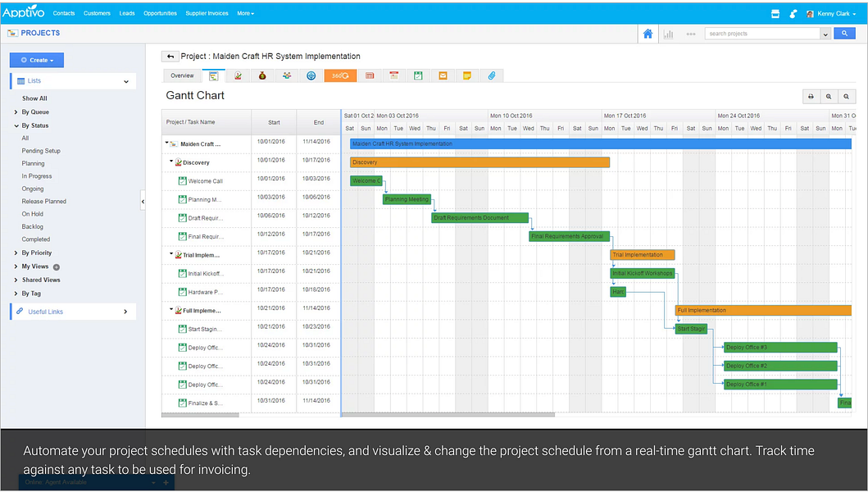The width and height of the screenshot is (868, 492).
Task: Filter projects by Completed status
Action: tap(35, 239)
